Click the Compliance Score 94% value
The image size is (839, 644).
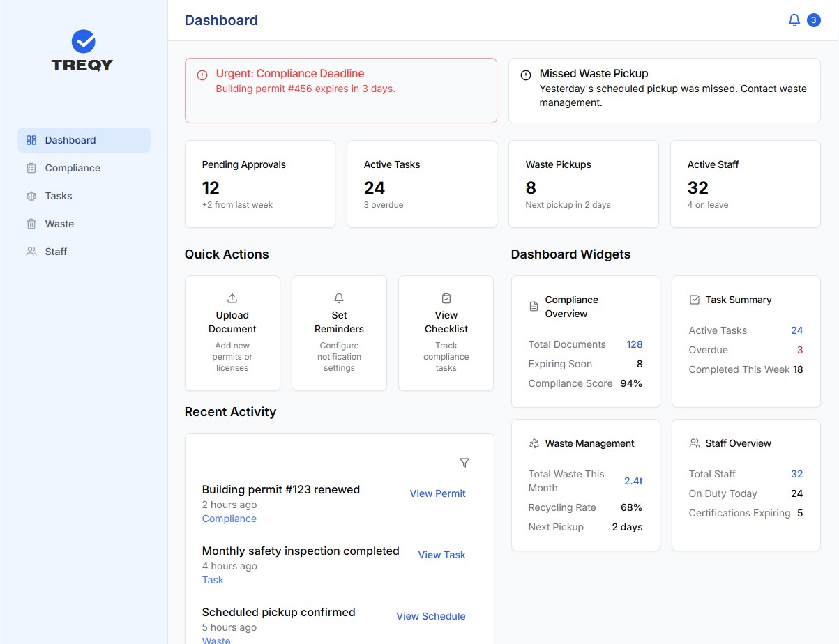[x=631, y=383]
